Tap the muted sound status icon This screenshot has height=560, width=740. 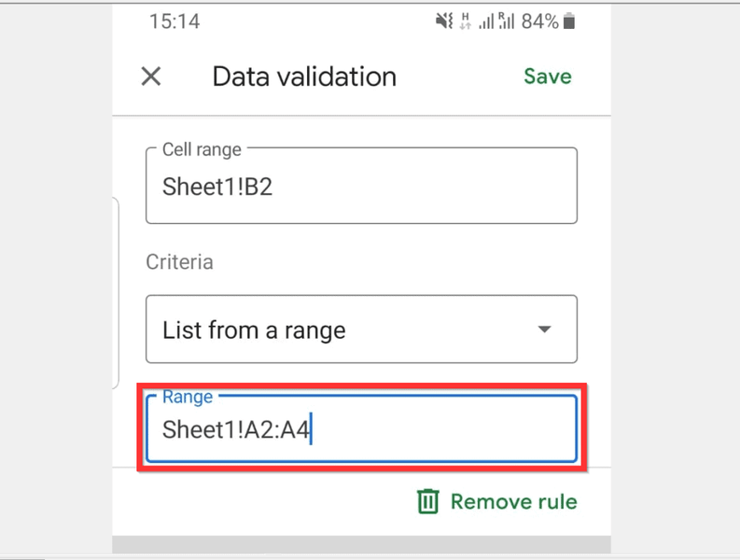444,21
